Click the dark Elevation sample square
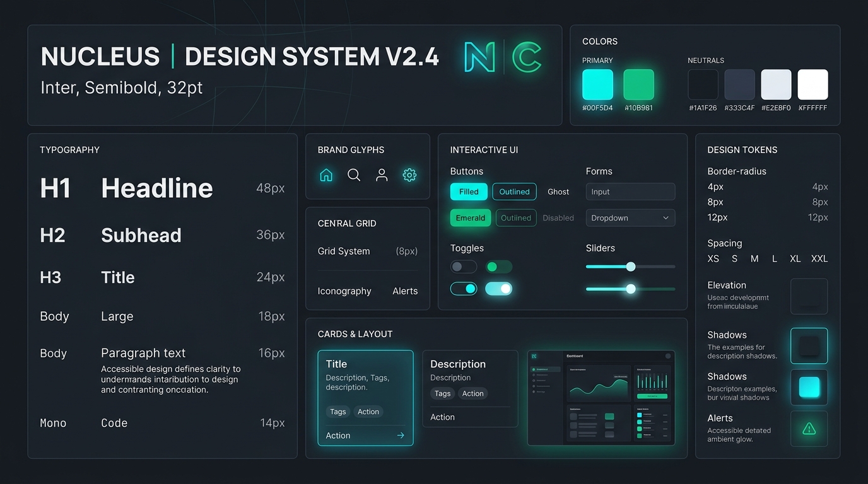 809,296
